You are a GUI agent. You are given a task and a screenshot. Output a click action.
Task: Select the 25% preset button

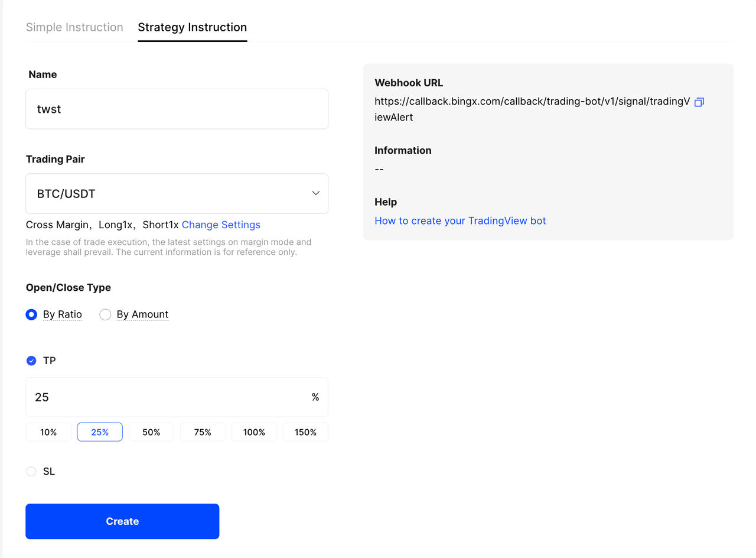[100, 432]
